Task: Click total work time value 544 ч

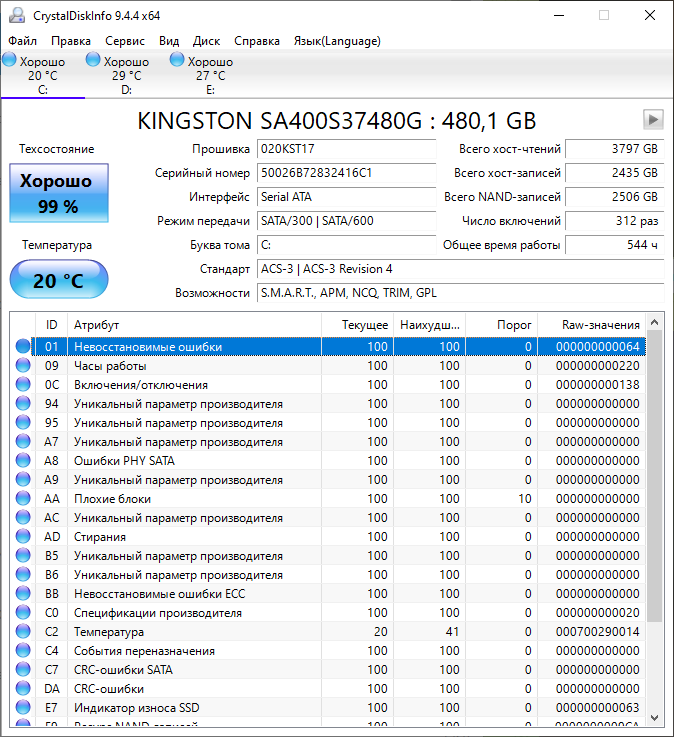Action: [614, 245]
